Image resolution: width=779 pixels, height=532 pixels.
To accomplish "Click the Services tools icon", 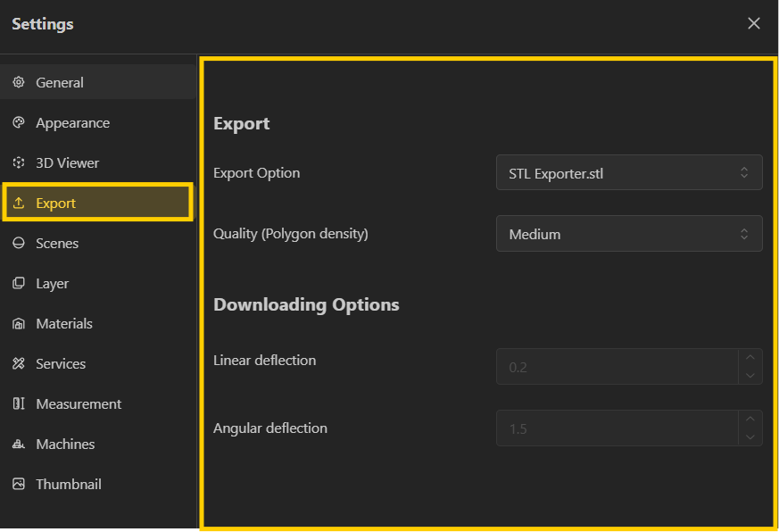I will point(19,363).
